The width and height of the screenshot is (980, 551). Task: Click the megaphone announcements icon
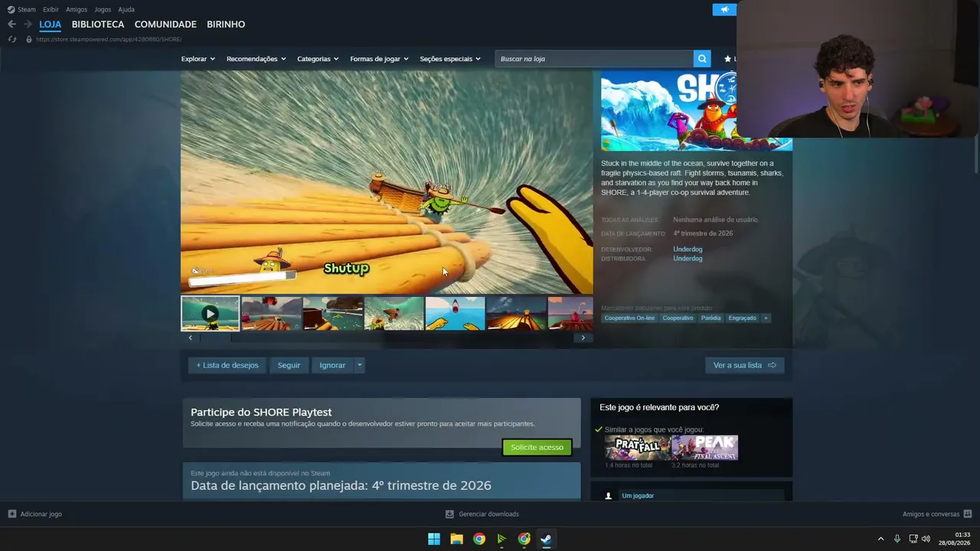pos(724,9)
